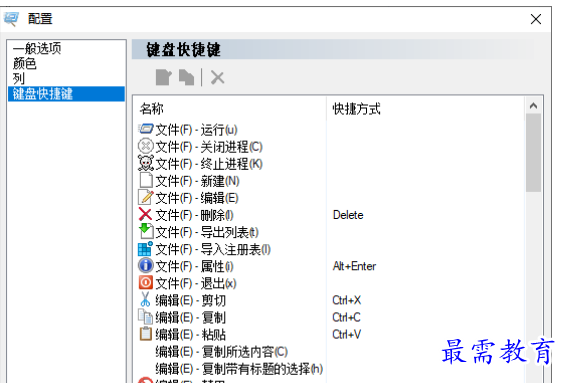
Task: Select the 编辑(E) - 复制所选内容(C) row
Action: pos(222,352)
